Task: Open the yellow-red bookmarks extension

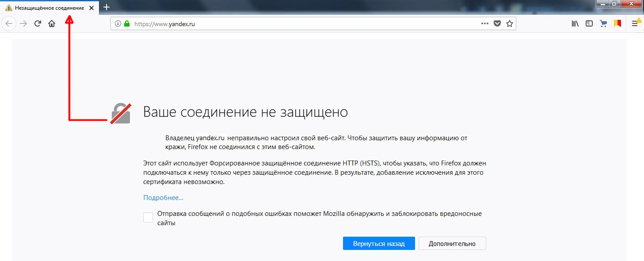Action: pos(617,24)
